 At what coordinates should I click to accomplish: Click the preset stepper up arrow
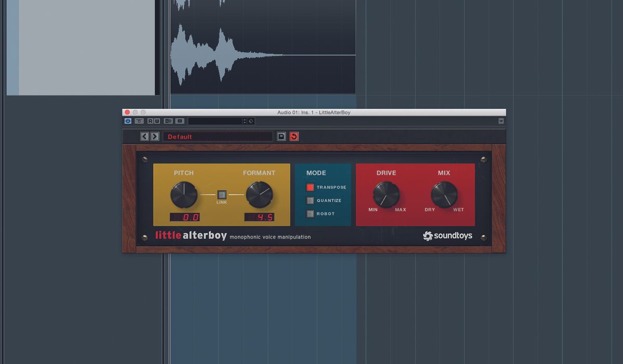coord(244,119)
